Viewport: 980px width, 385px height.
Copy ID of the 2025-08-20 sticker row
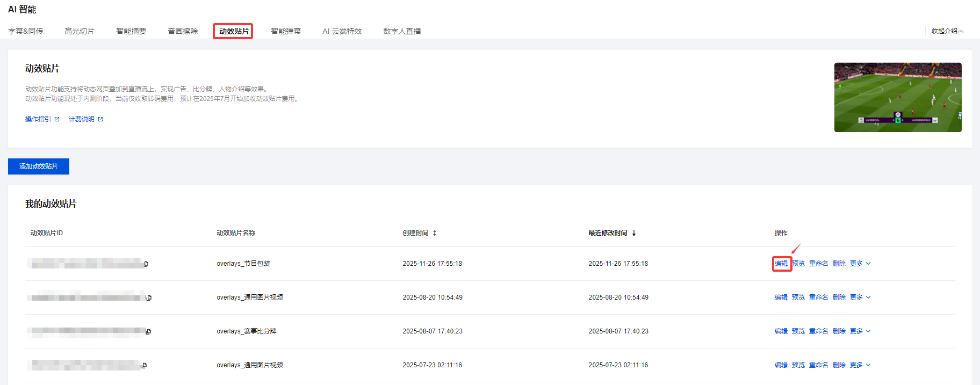pos(149,297)
